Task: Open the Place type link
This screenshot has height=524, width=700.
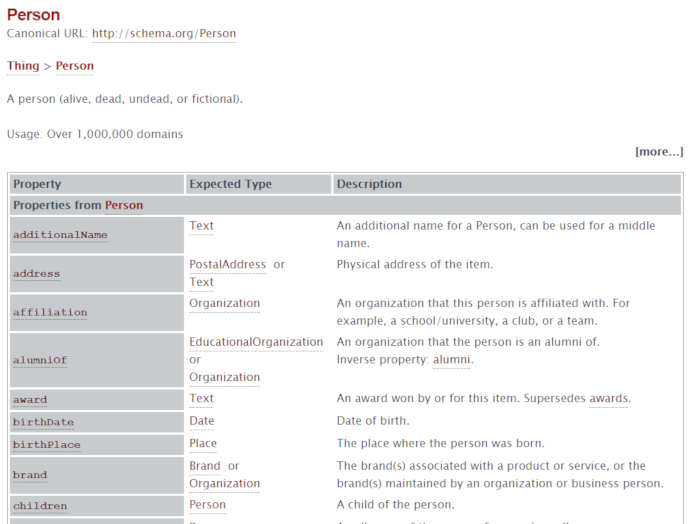Action: [203, 444]
